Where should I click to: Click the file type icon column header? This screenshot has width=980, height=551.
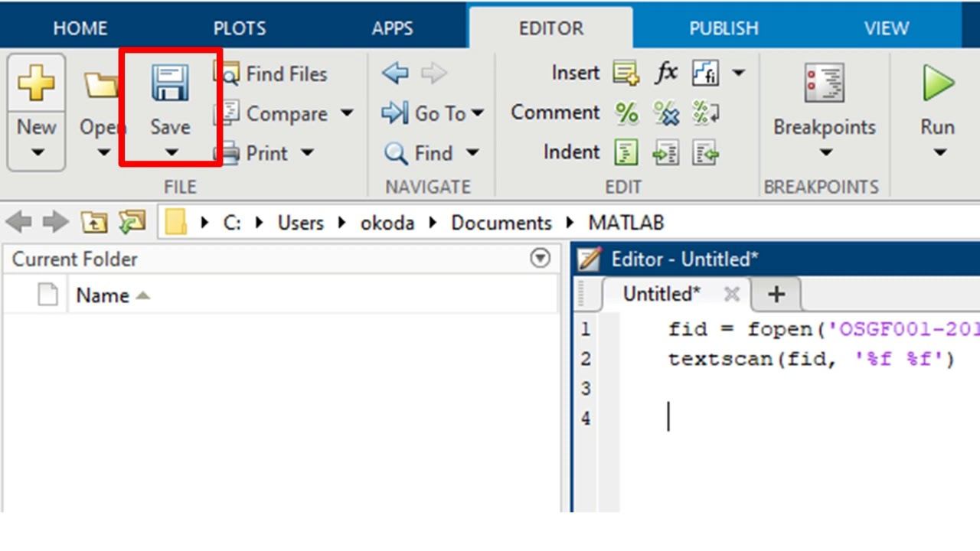click(x=47, y=295)
